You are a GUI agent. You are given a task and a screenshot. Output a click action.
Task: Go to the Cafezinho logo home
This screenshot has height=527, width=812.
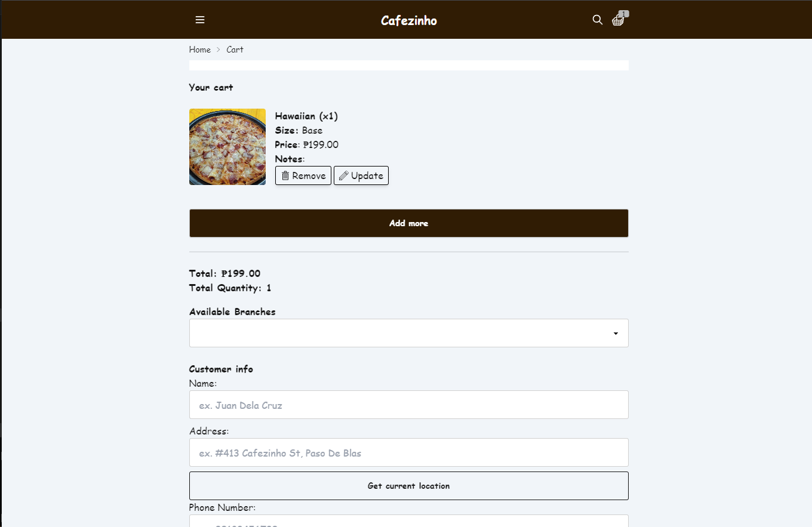pyautogui.click(x=409, y=20)
